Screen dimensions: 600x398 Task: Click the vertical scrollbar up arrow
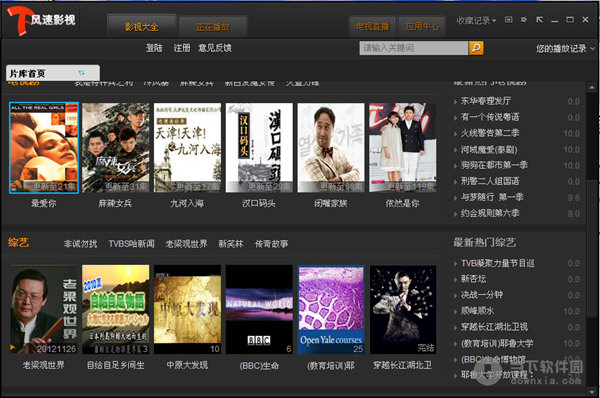pos(592,87)
